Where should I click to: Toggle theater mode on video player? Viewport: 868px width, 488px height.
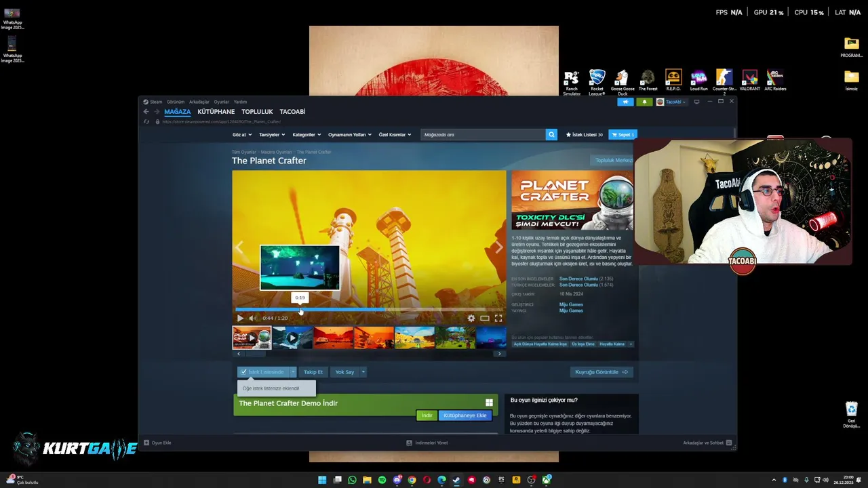click(485, 318)
